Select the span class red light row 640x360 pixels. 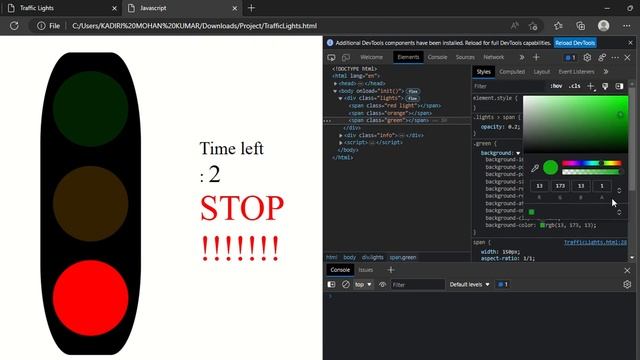coord(395,106)
